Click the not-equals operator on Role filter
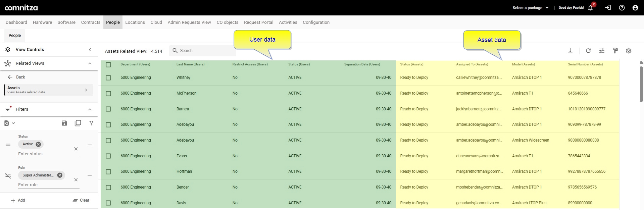 (x=8, y=176)
